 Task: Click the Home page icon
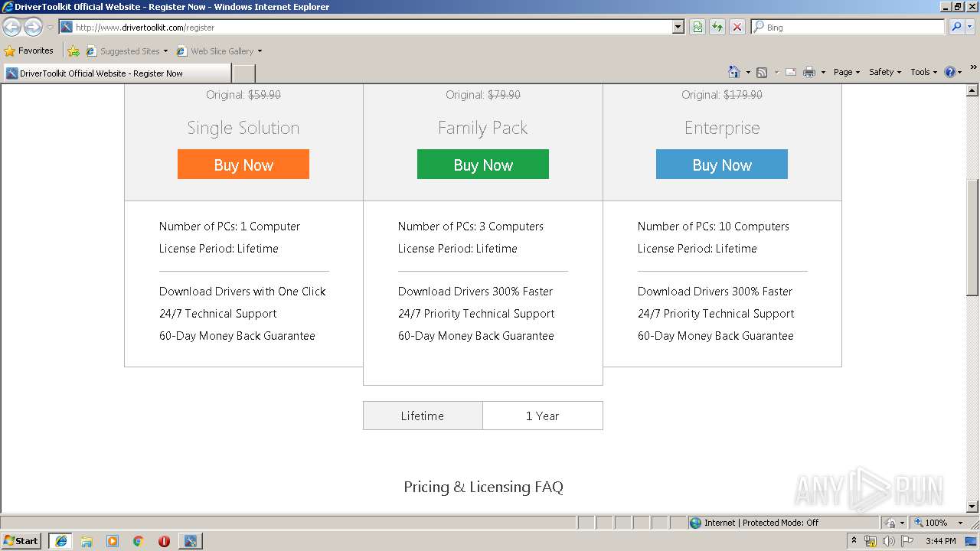(x=734, y=72)
